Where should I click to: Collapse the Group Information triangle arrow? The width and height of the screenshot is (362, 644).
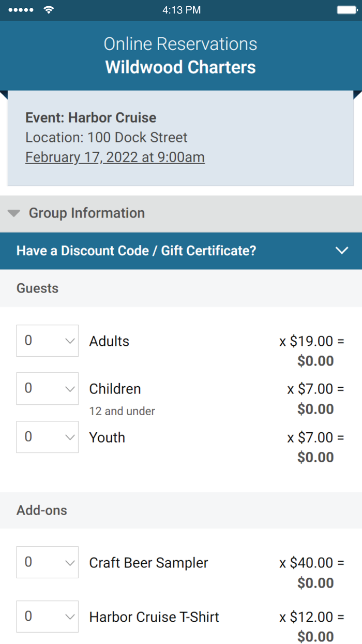click(x=14, y=213)
